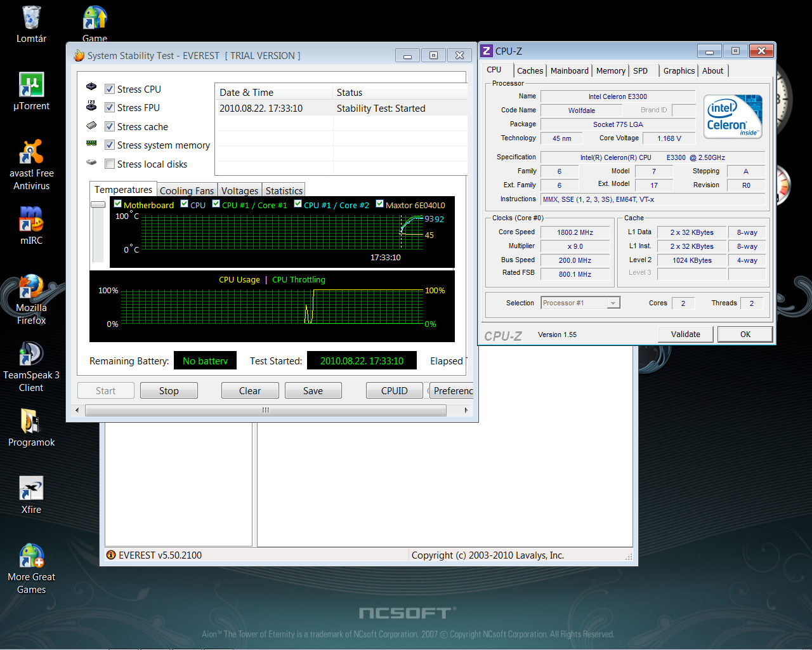Toggle CPU #1 / Core #1 graph checkbox
812x650 pixels.
(216, 204)
